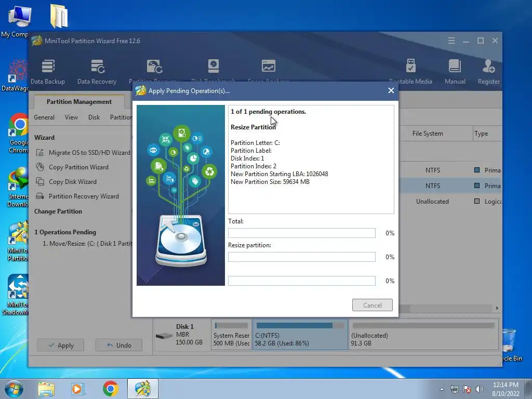This screenshot has width=532, height=399.
Task: Select System Reserved partition block
Action: [x=231, y=335]
